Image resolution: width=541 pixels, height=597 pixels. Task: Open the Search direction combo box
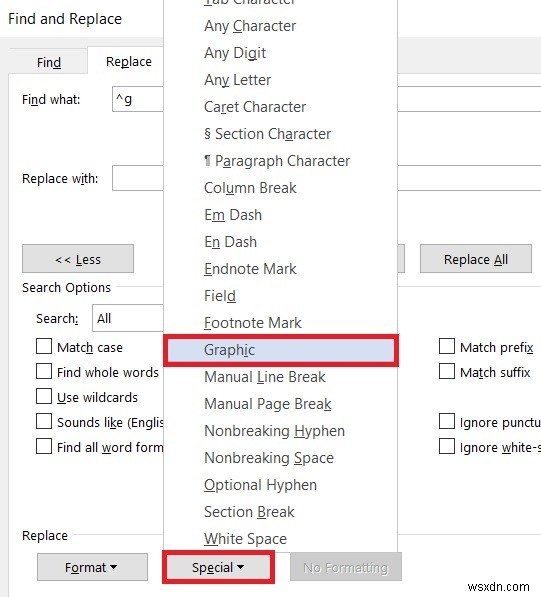click(128, 318)
